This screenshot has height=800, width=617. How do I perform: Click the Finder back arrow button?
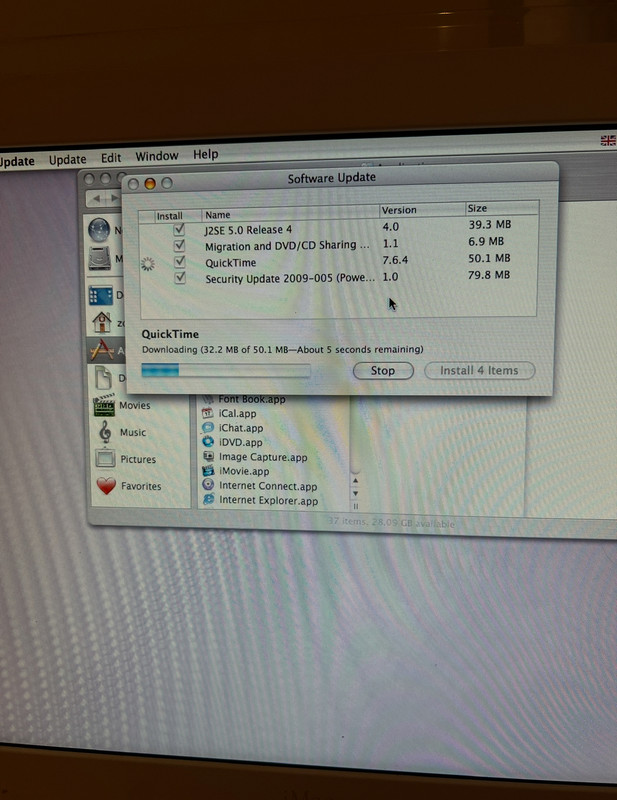click(x=97, y=197)
